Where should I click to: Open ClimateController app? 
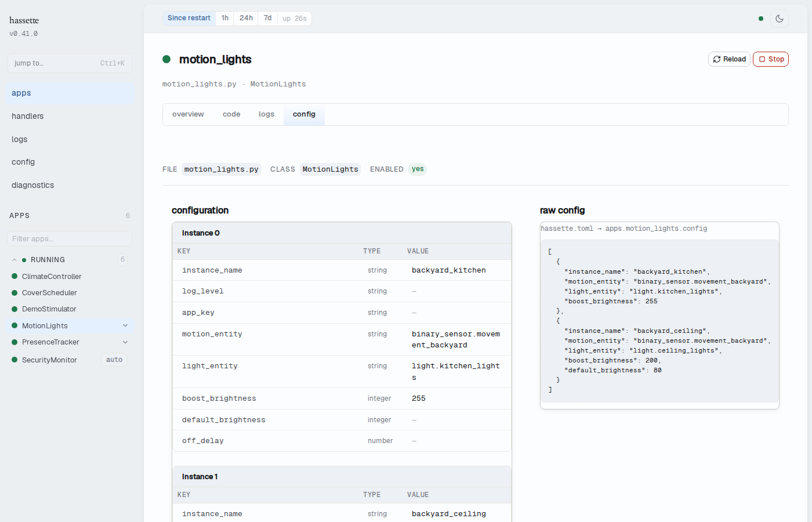[52, 277]
